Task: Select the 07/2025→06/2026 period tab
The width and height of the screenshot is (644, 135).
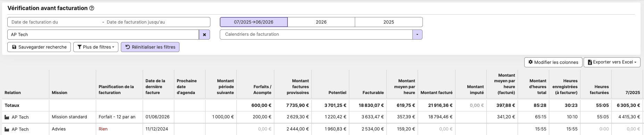Action: tap(254, 22)
